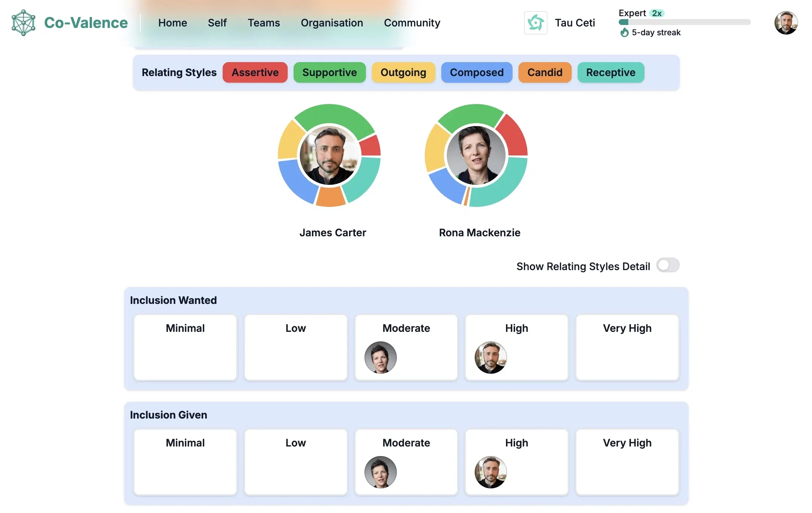Click the Very High card under Inclusion Given
This screenshot has width=812, height=513.
(x=627, y=462)
